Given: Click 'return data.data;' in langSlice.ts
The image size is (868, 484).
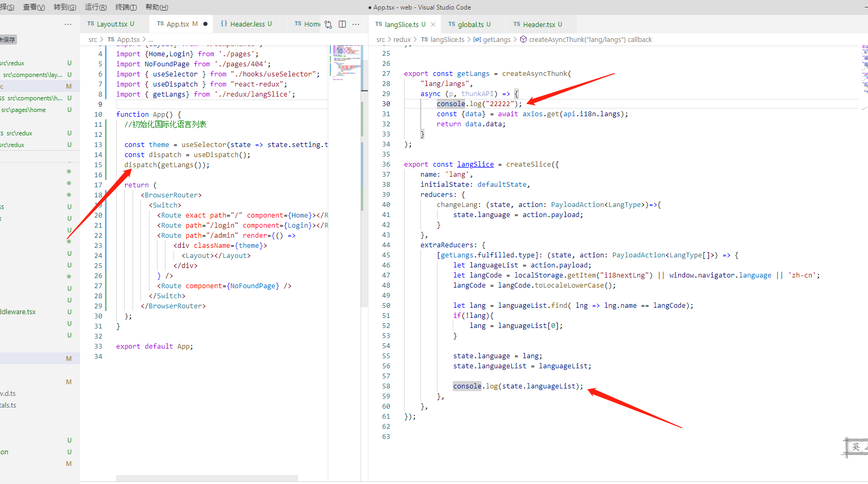Looking at the screenshot, I should point(471,124).
